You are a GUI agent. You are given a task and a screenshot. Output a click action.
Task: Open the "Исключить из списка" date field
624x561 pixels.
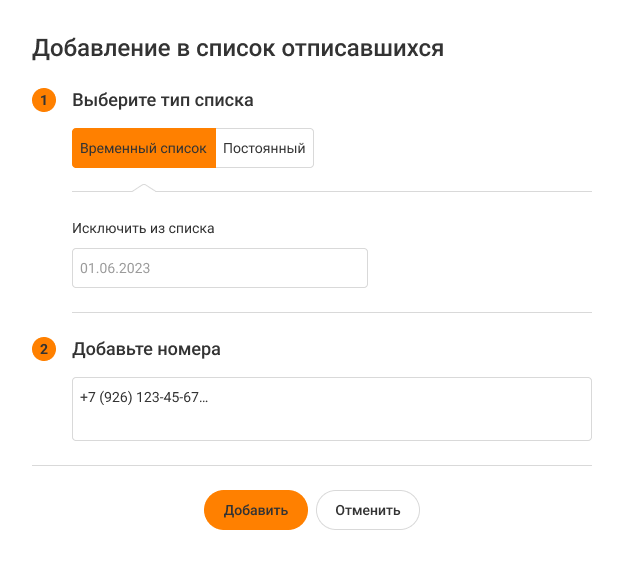point(220,268)
